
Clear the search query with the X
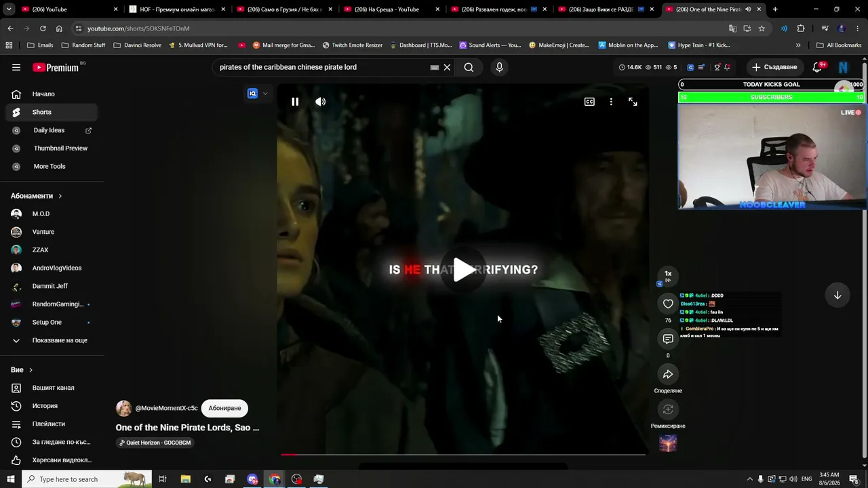(x=447, y=67)
